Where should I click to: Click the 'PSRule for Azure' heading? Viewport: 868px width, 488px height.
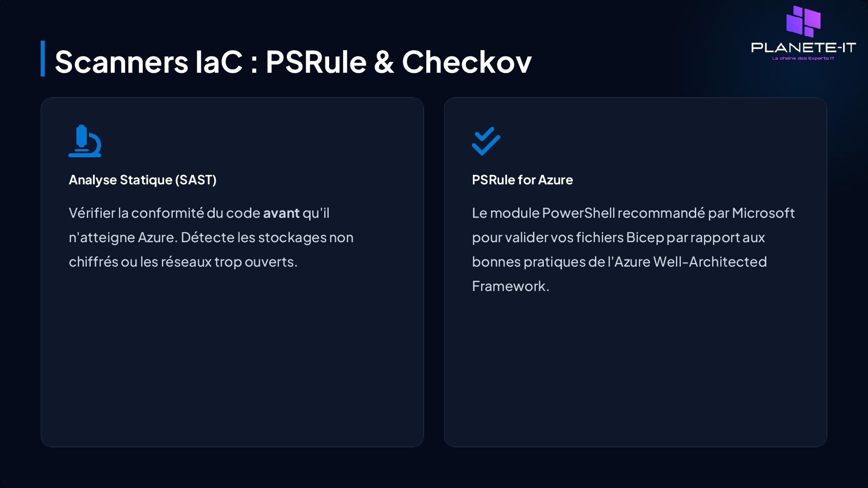[522, 180]
